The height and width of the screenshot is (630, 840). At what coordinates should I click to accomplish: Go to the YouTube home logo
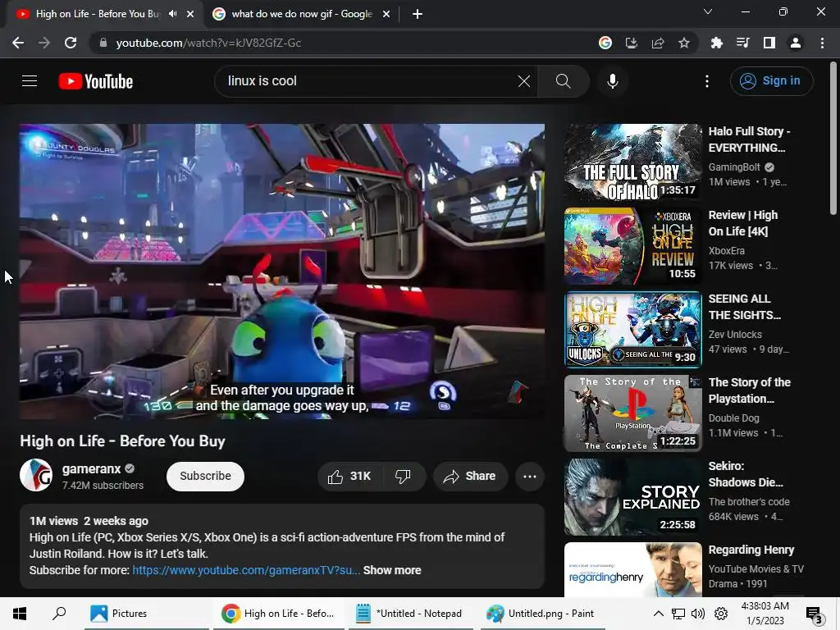coord(96,81)
